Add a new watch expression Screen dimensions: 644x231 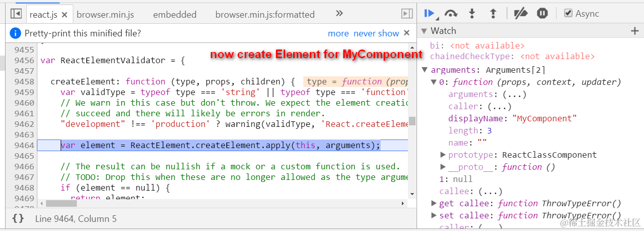[635, 31]
